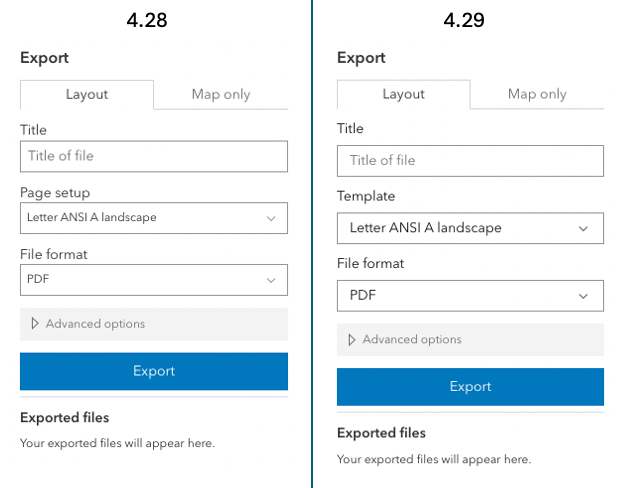Click the Title of file field above Template
Image resolution: width=626 pixels, height=488 pixels.
click(x=470, y=161)
